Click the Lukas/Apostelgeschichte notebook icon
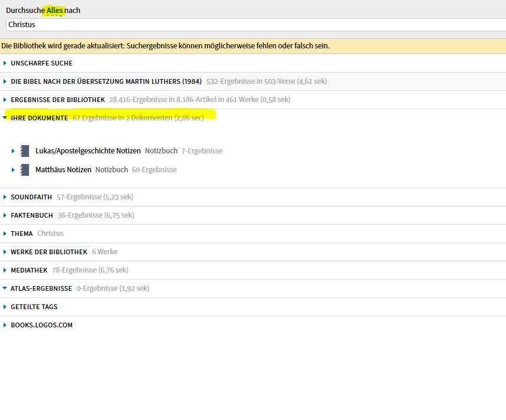The height and width of the screenshot is (420, 506). [x=25, y=151]
